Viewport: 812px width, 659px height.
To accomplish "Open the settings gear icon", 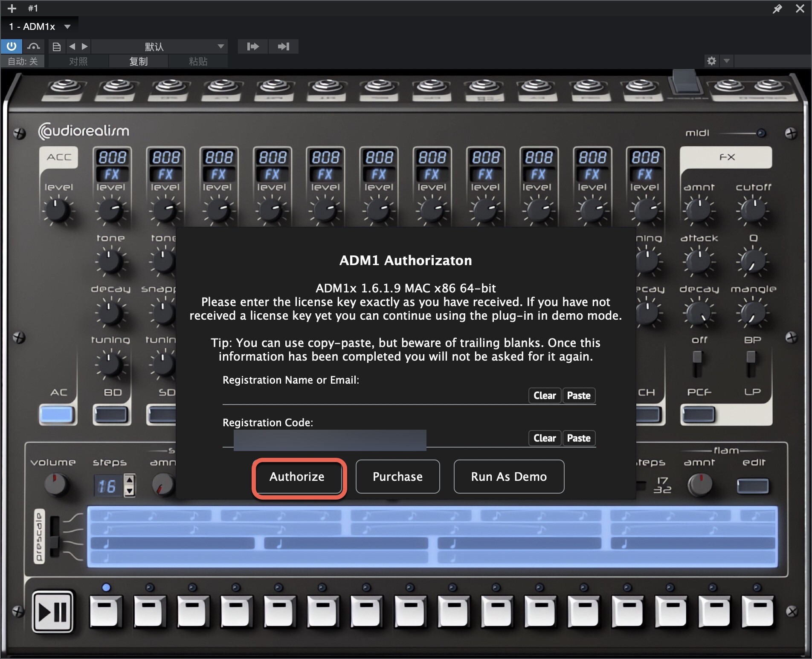I will click(711, 61).
